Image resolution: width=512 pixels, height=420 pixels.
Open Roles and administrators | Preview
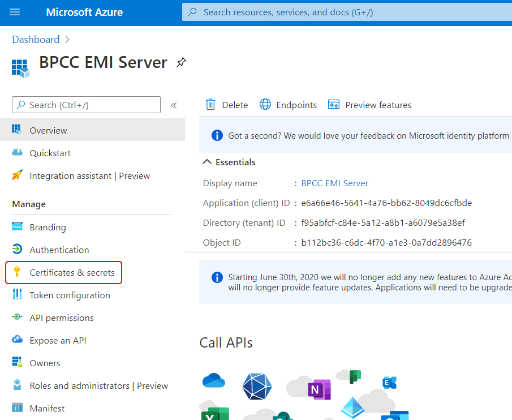point(99,385)
